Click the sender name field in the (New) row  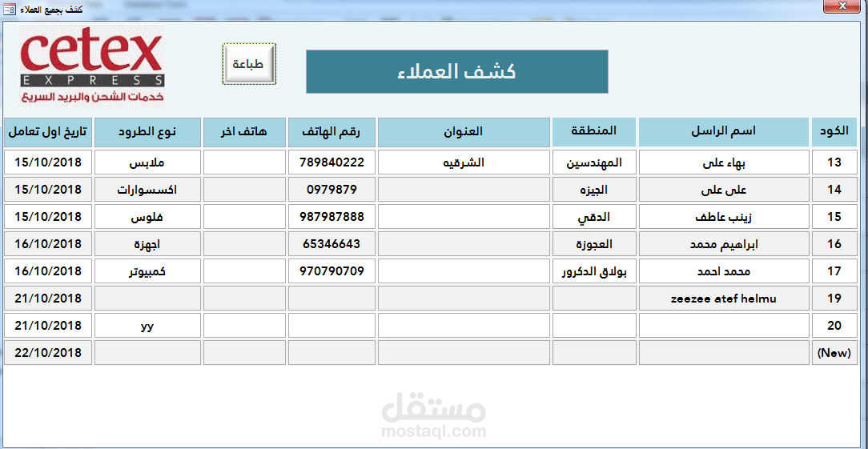point(723,353)
